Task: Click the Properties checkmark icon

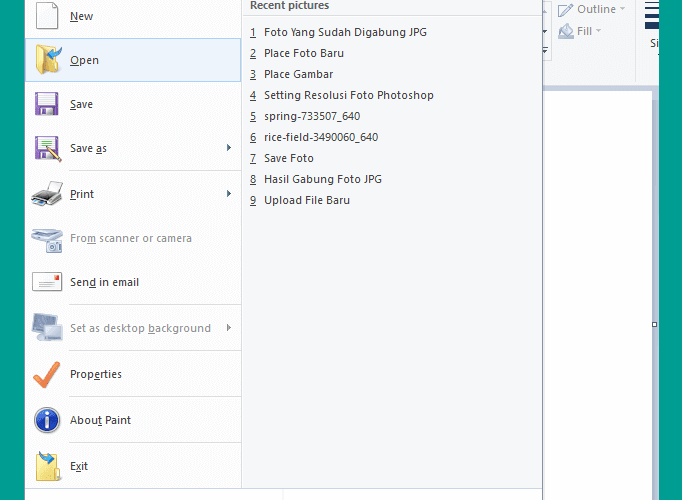Action: click(47, 374)
